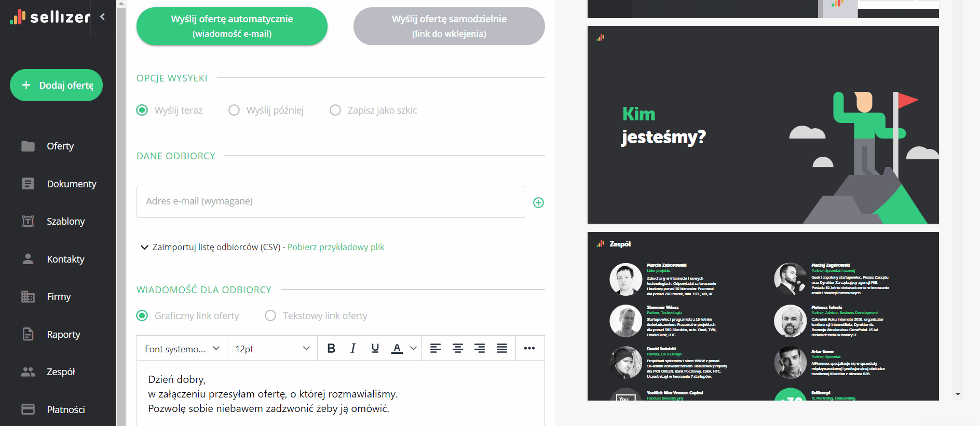Viewport: 980px width, 426px height.
Task: Go to Raporty in the sidebar
Action: pyautogui.click(x=63, y=335)
